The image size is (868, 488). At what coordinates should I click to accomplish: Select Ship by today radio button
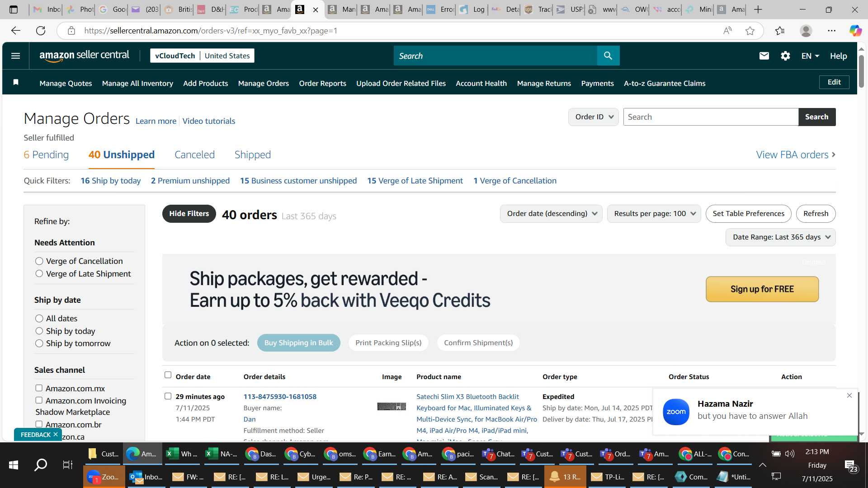pyautogui.click(x=39, y=331)
